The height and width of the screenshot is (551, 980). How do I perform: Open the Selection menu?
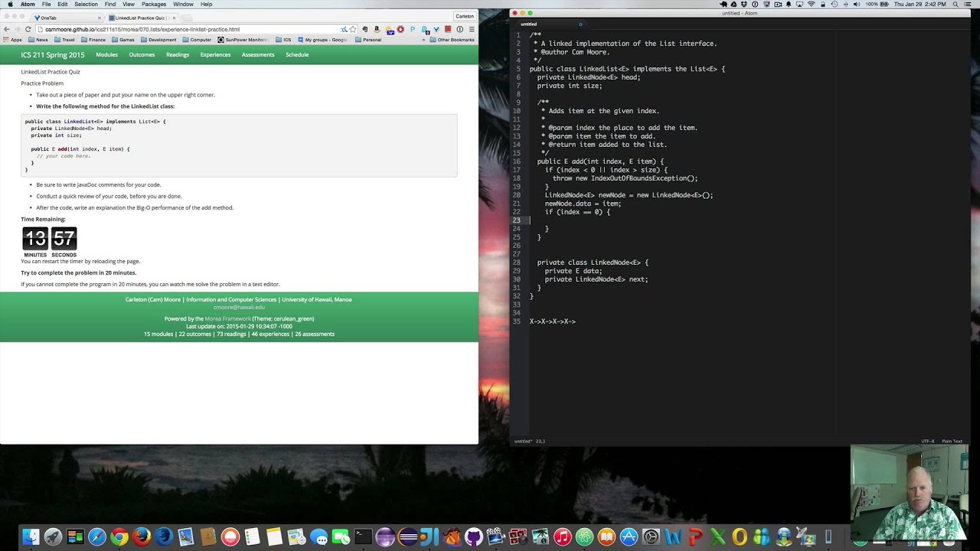[x=86, y=4]
